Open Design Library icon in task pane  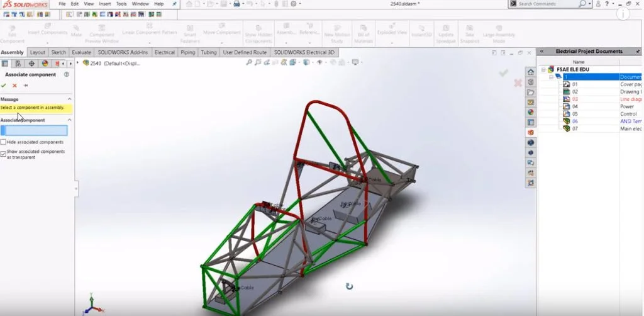pyautogui.click(x=531, y=82)
